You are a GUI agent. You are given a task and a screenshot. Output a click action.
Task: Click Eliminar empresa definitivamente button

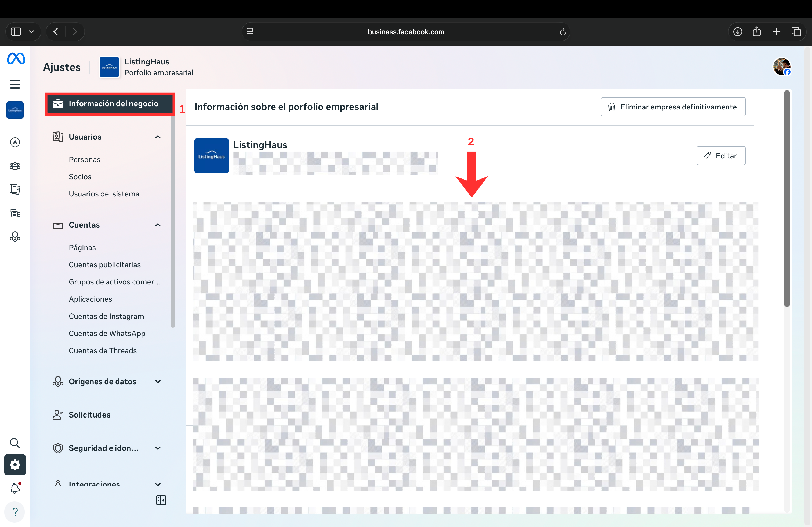click(673, 107)
